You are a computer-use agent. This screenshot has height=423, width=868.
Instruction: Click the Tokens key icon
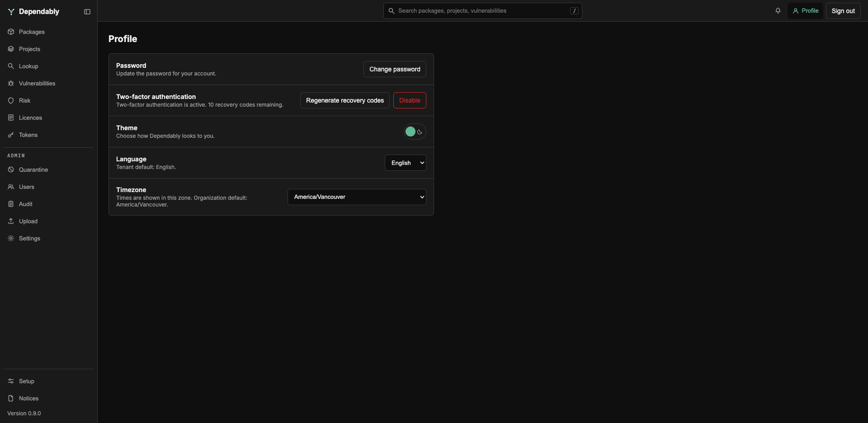tap(11, 135)
